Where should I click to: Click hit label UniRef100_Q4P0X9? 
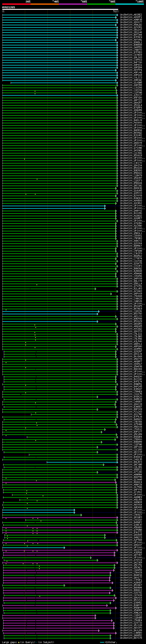tap(131, 294)
